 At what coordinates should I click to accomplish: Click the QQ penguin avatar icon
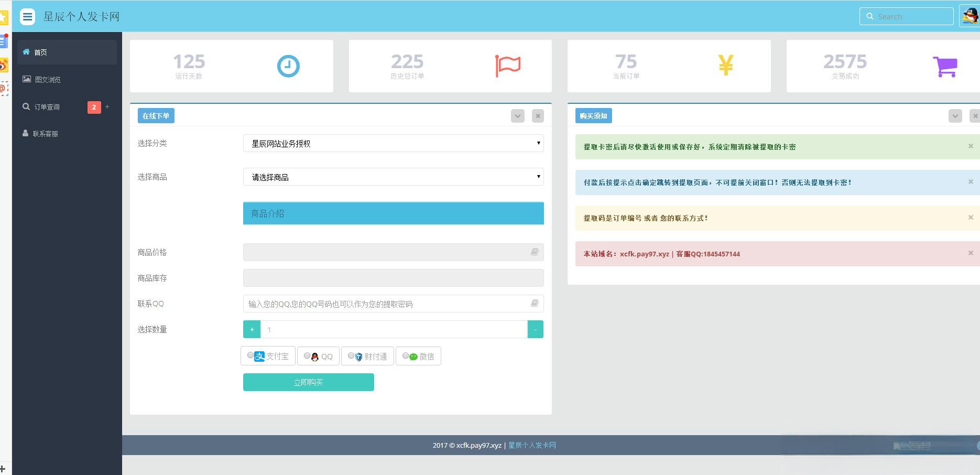coord(969,16)
